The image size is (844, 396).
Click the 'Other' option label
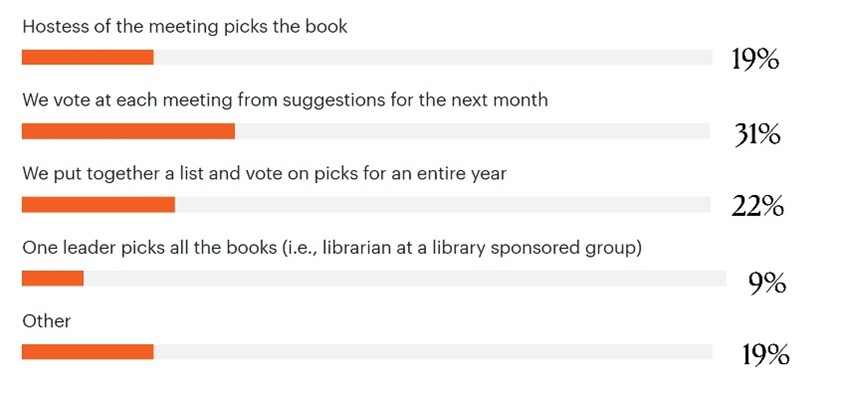(x=46, y=321)
